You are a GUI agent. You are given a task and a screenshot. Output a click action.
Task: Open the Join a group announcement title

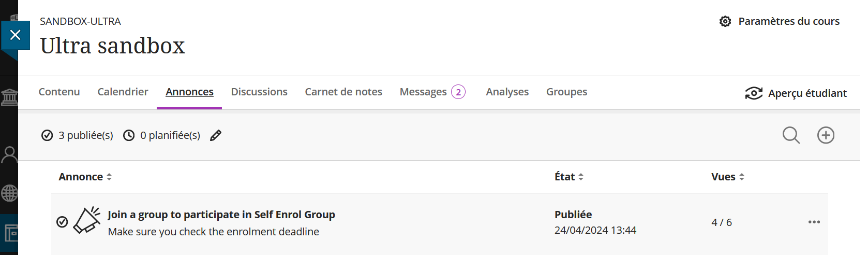(x=221, y=215)
